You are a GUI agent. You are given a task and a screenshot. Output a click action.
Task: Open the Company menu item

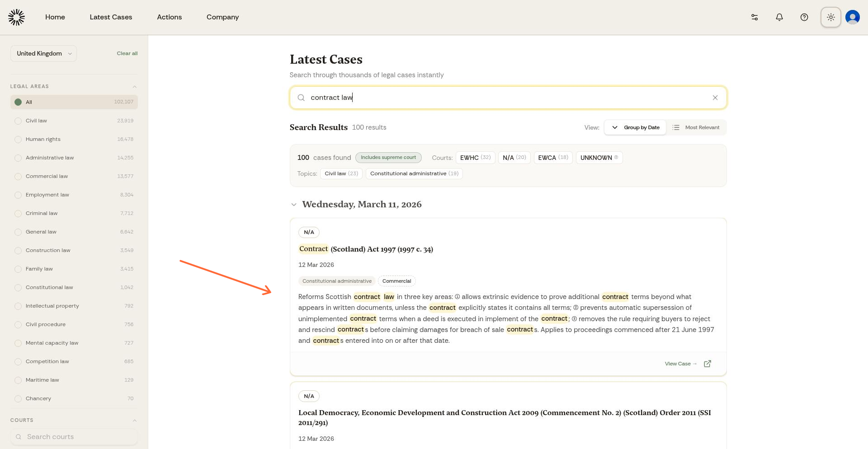point(222,17)
